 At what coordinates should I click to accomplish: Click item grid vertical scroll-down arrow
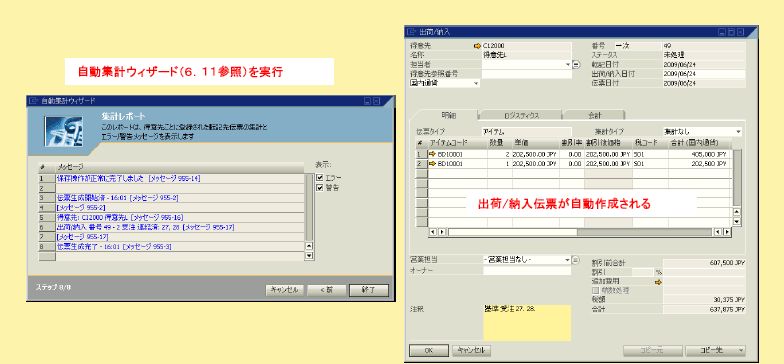tap(736, 221)
